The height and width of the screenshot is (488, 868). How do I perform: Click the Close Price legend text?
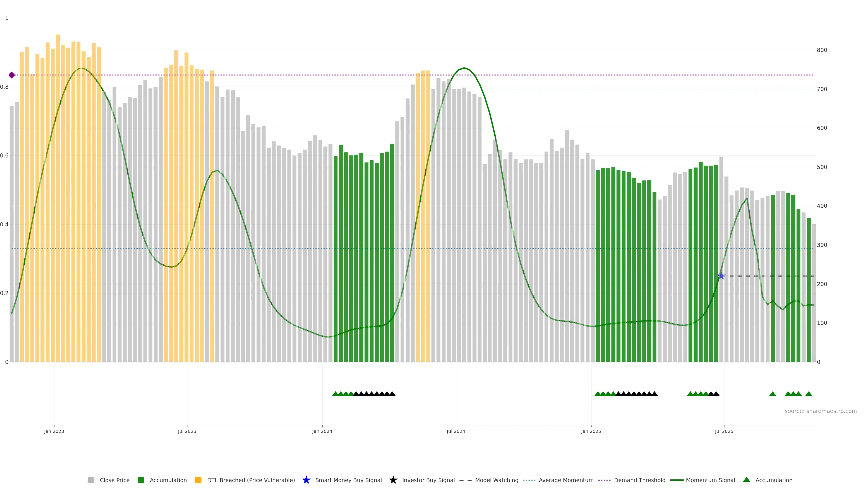coord(115,480)
